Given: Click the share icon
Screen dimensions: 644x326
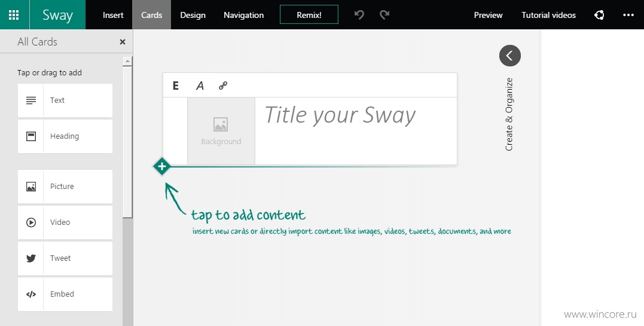Looking at the screenshot, I should point(599,15).
